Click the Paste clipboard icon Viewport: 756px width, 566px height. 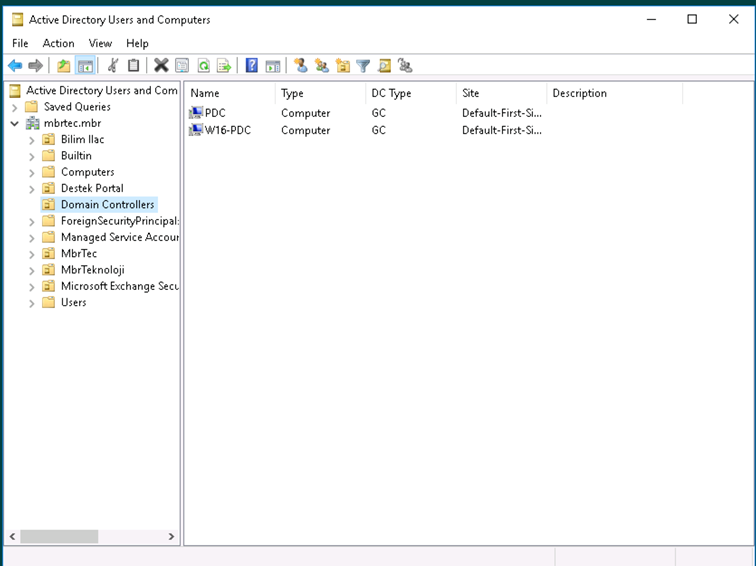134,66
